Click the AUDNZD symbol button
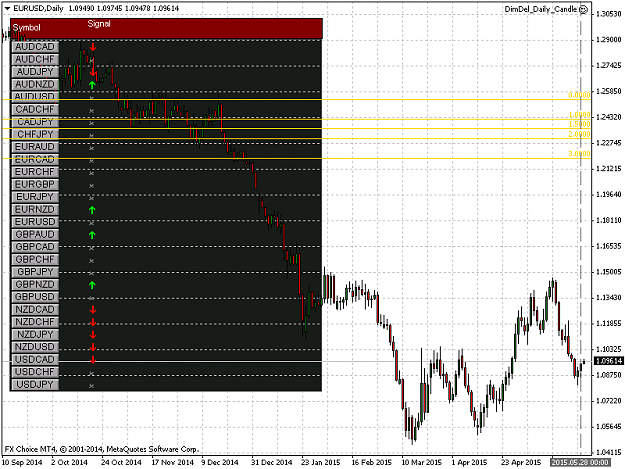625x469 pixels. 35,84
